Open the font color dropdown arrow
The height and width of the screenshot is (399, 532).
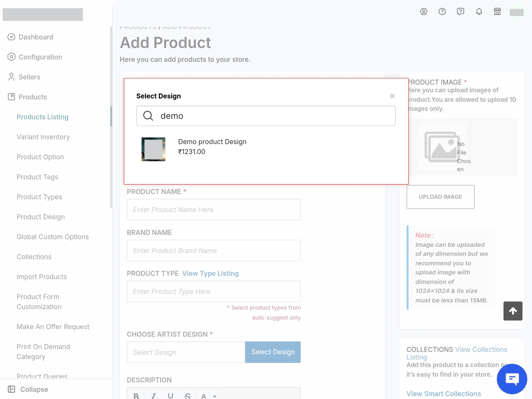pyautogui.click(x=214, y=396)
